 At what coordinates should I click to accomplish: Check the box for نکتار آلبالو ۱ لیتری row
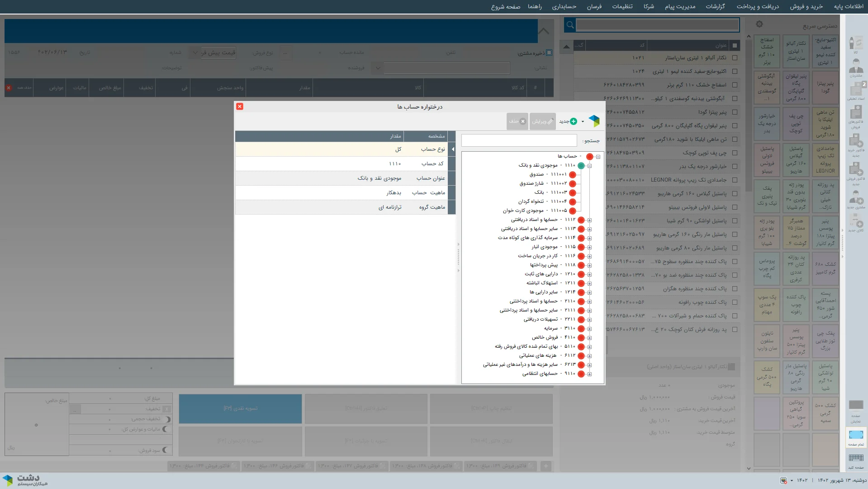coord(735,58)
